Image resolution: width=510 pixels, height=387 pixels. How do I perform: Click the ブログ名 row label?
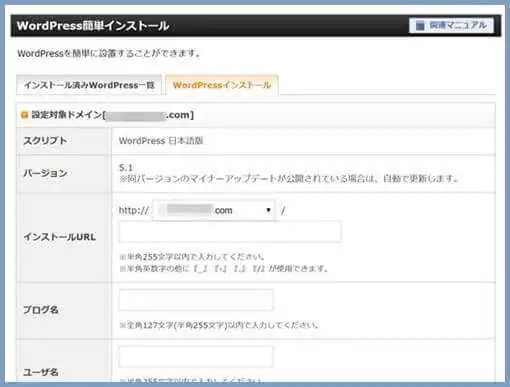click(41, 310)
